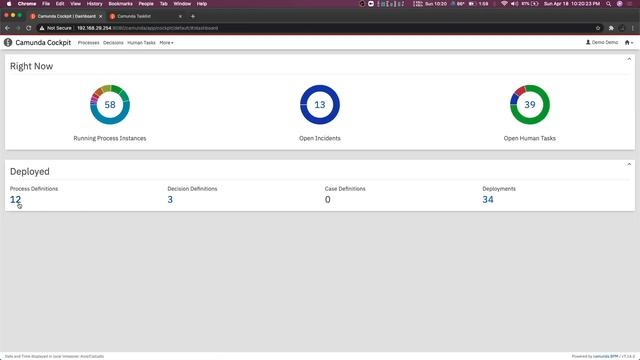The height and width of the screenshot is (360, 640).
Task: Click the Open Incidents label
Action: [x=320, y=138]
